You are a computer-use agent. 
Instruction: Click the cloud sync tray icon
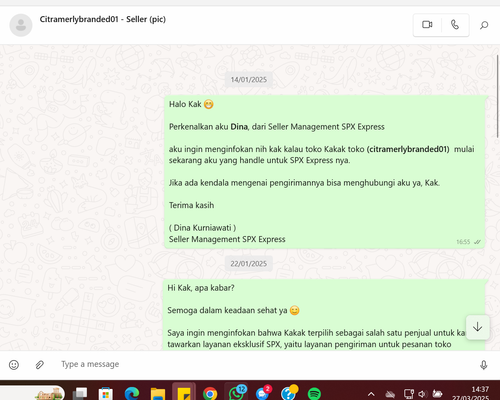click(390, 394)
